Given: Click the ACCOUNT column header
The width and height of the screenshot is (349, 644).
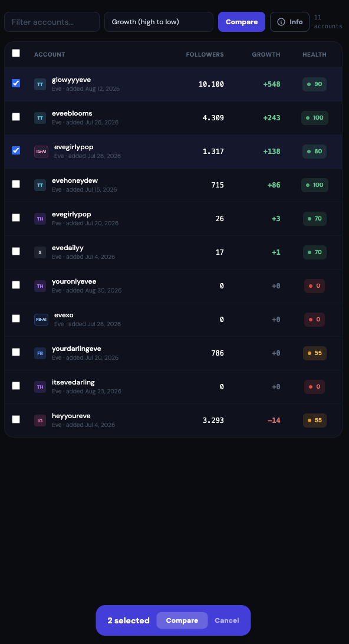Looking at the screenshot, I should 50,55.
